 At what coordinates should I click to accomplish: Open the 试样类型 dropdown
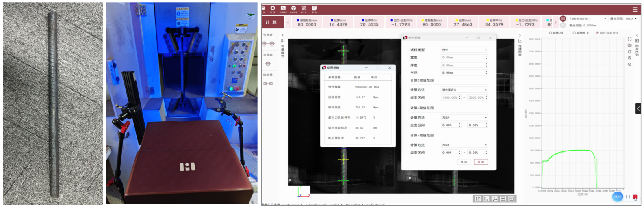(x=464, y=50)
